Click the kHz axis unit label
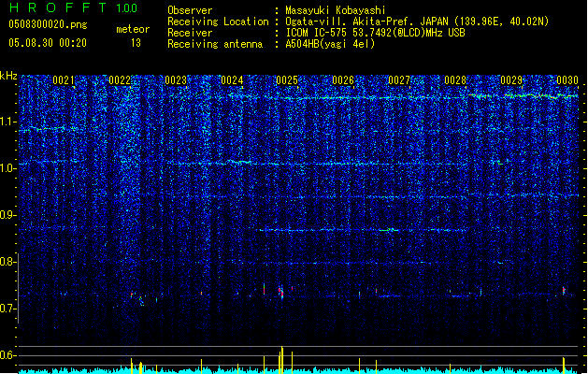The height and width of the screenshot is (374, 588). point(8,76)
